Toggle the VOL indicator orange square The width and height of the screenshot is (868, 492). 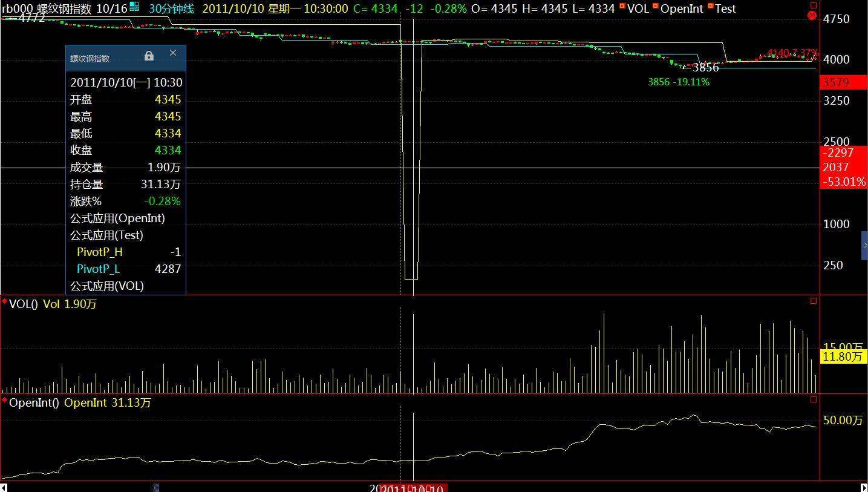click(622, 6)
